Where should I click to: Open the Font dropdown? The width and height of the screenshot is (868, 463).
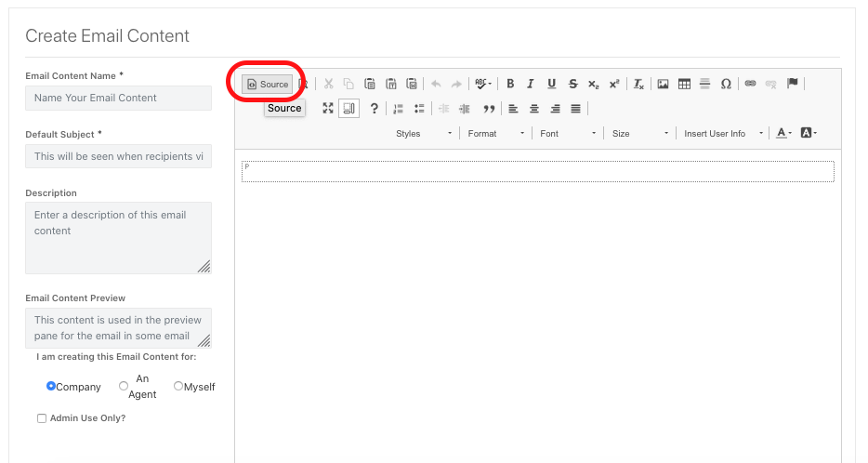(568, 134)
